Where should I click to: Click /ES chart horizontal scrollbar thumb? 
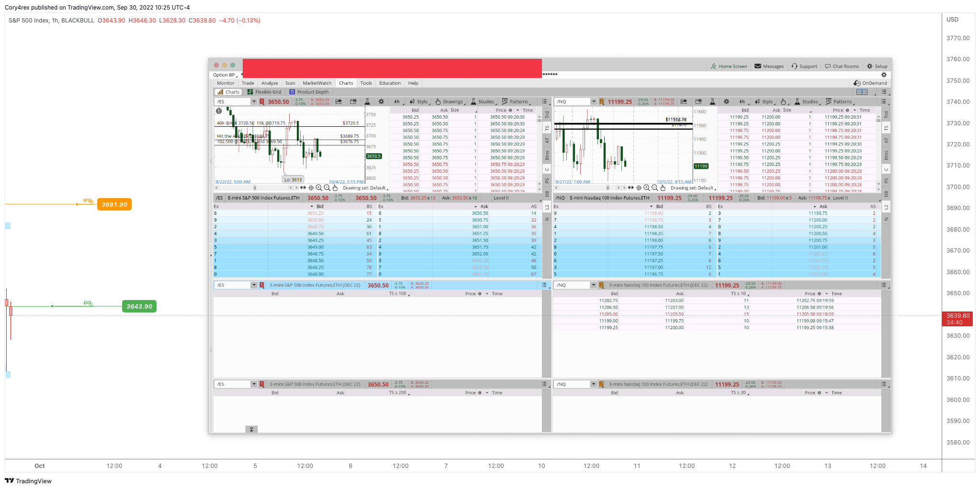click(255, 188)
